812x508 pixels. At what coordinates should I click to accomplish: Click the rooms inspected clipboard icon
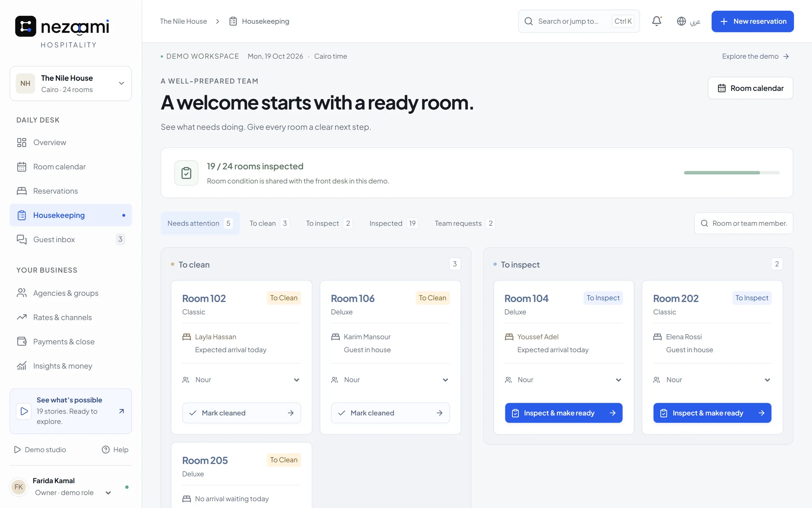click(186, 173)
